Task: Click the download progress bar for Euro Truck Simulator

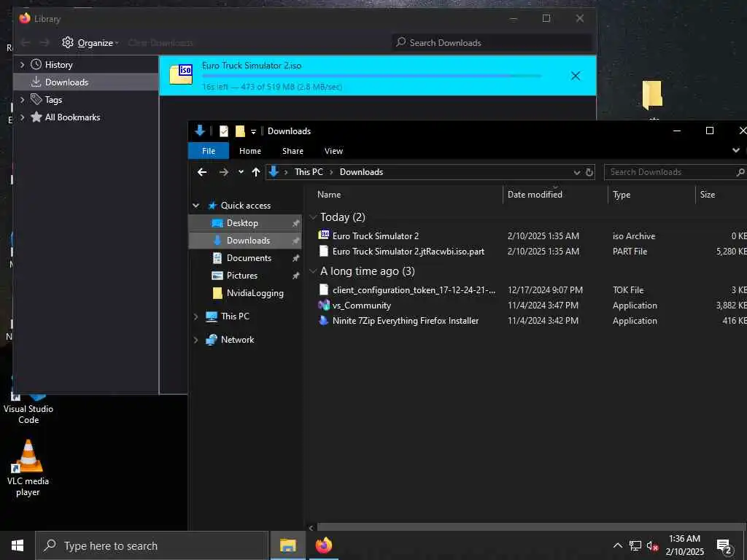Action: [x=371, y=76]
